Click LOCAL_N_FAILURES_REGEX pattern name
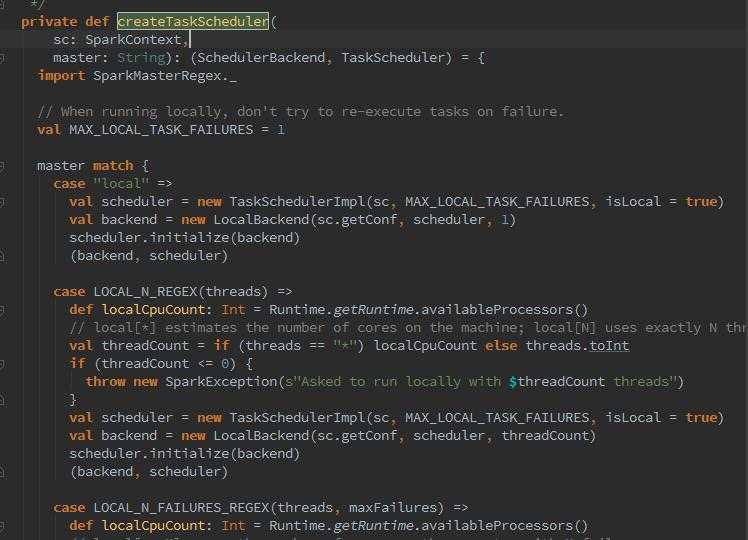The image size is (748, 540). [x=181, y=508]
